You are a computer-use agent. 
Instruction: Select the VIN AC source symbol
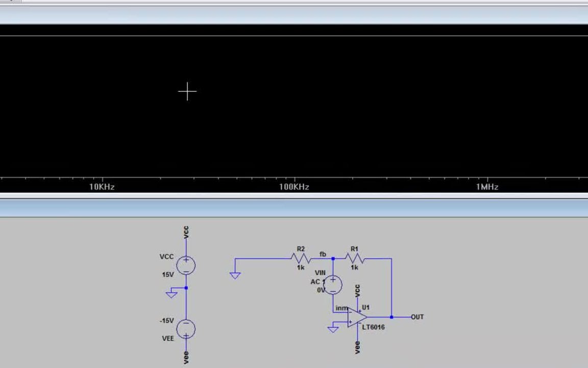tap(333, 285)
